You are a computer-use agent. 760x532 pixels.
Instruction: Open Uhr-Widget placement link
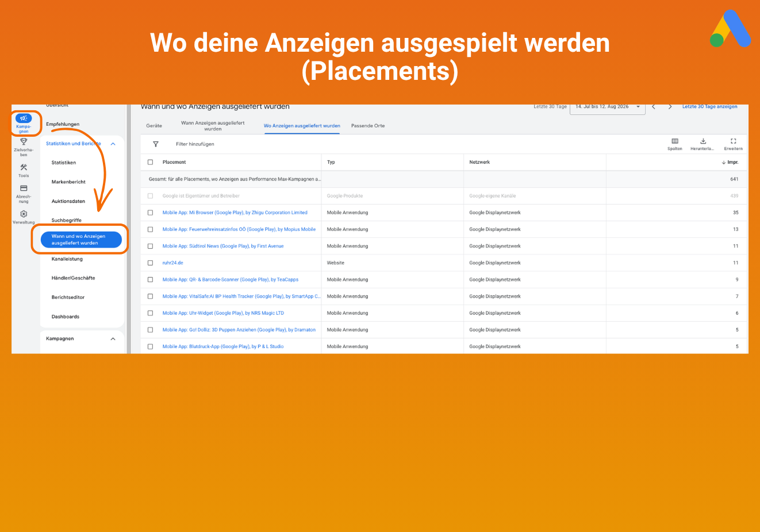223,313
